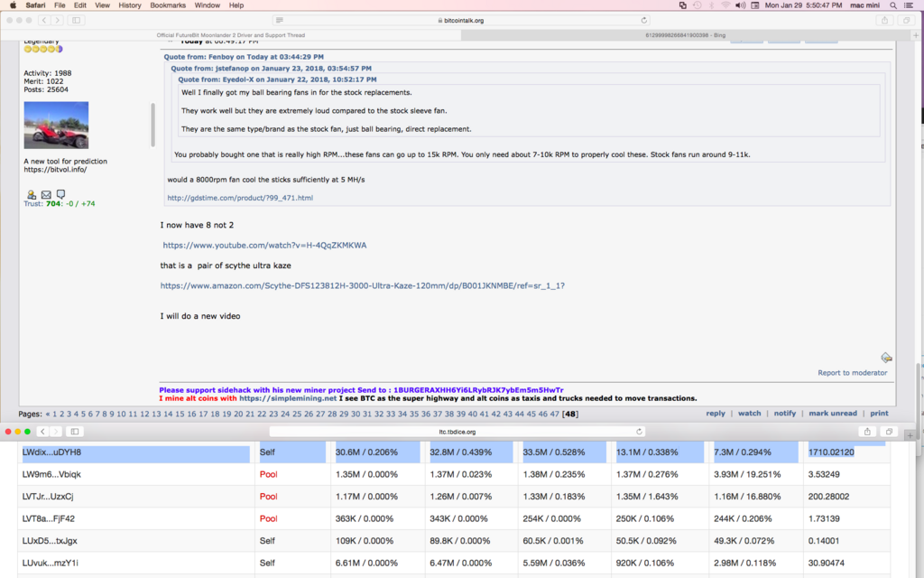Image resolution: width=924 pixels, height=578 pixels.
Task: Click the mark unread link
Action: pyautogui.click(x=833, y=414)
